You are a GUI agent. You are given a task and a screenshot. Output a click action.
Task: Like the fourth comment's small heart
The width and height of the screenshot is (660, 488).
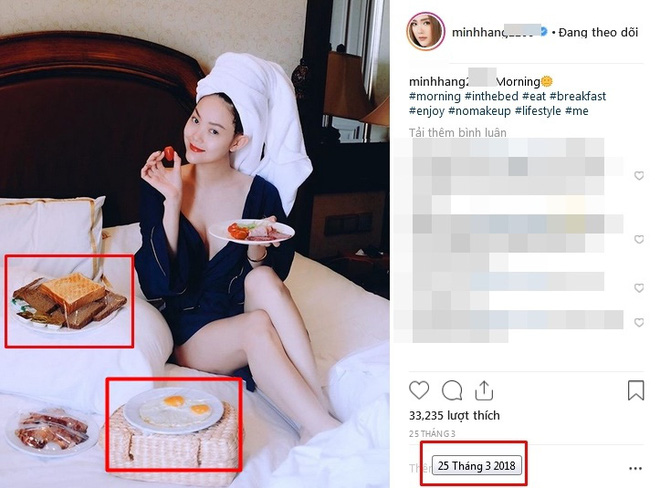pos(639,323)
